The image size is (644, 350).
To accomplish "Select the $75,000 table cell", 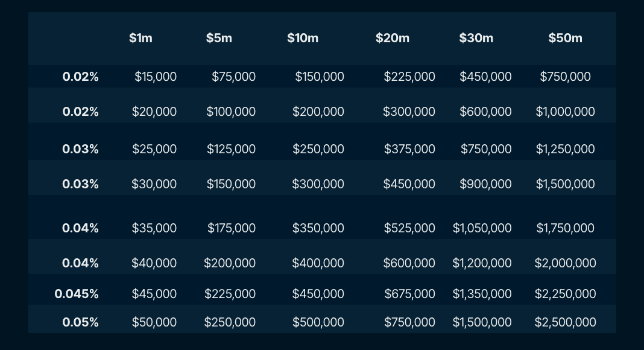I will pos(233,77).
